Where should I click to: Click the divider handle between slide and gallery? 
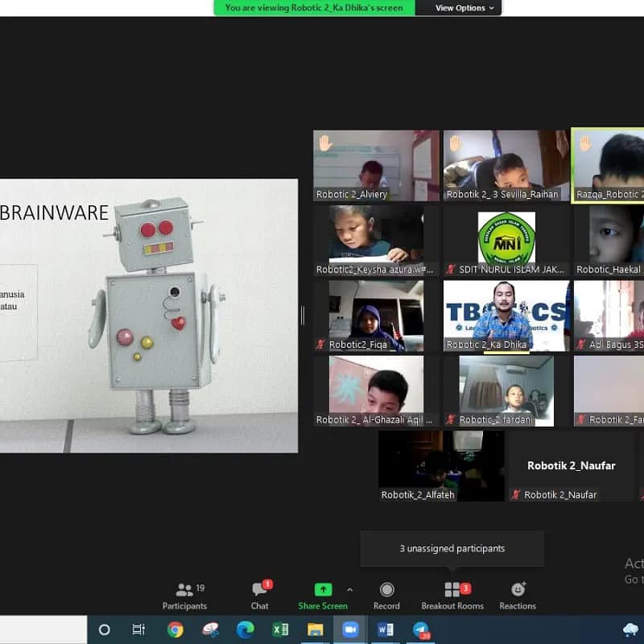[303, 316]
